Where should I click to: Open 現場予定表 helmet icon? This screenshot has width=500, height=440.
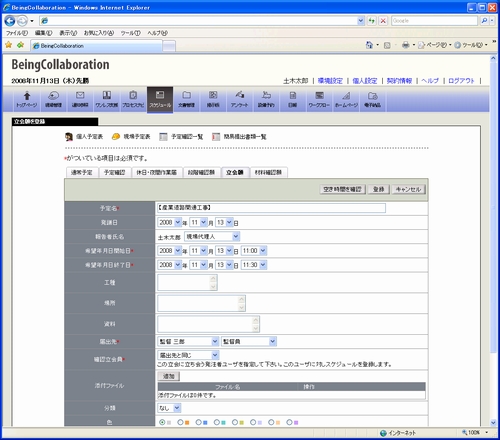[x=116, y=136]
